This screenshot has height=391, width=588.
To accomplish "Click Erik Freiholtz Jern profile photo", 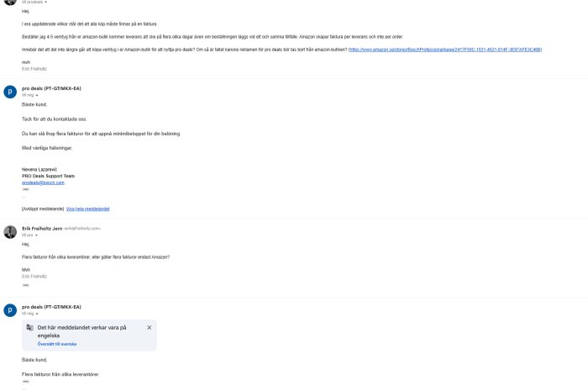I will [x=10, y=232].
